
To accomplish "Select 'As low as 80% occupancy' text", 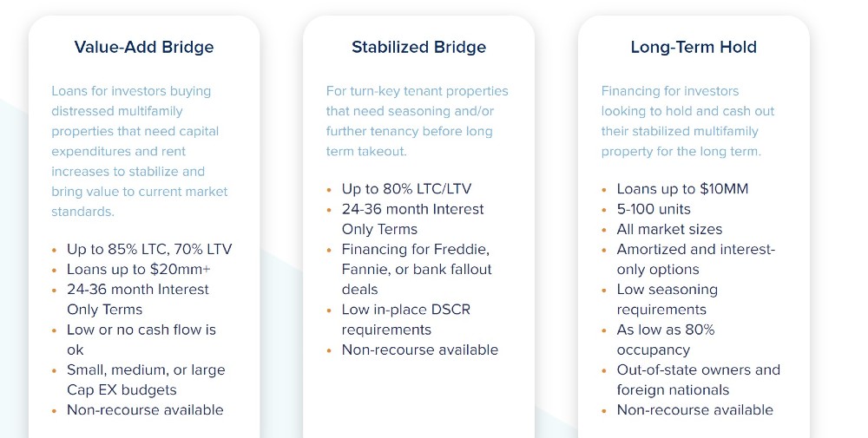I will (x=666, y=340).
